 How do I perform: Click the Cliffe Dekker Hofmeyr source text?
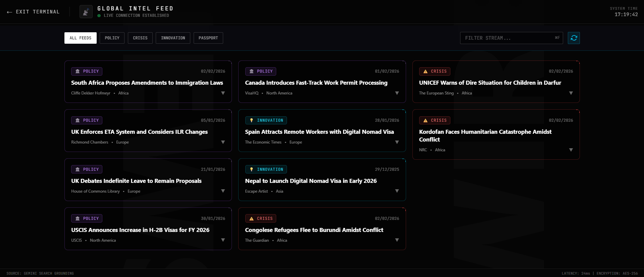91,93
